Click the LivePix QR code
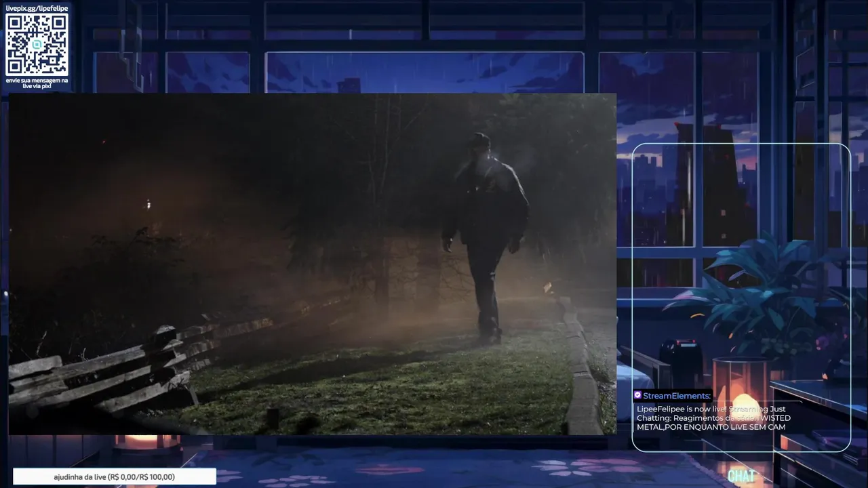868x488 pixels. click(x=37, y=44)
